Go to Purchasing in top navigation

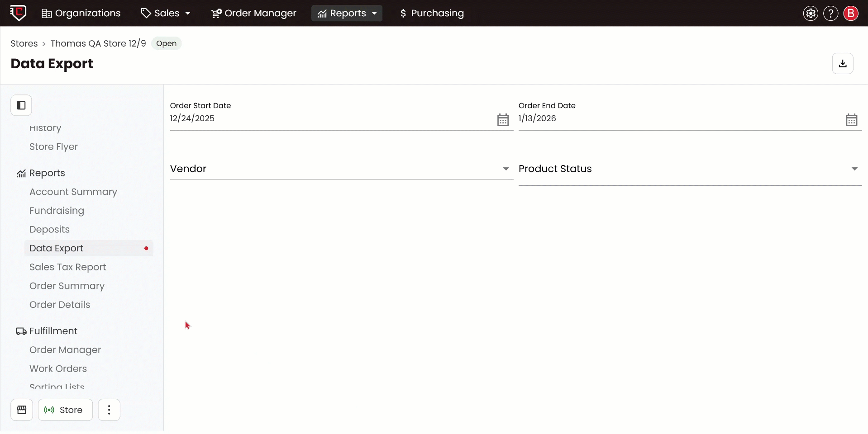[x=432, y=14]
